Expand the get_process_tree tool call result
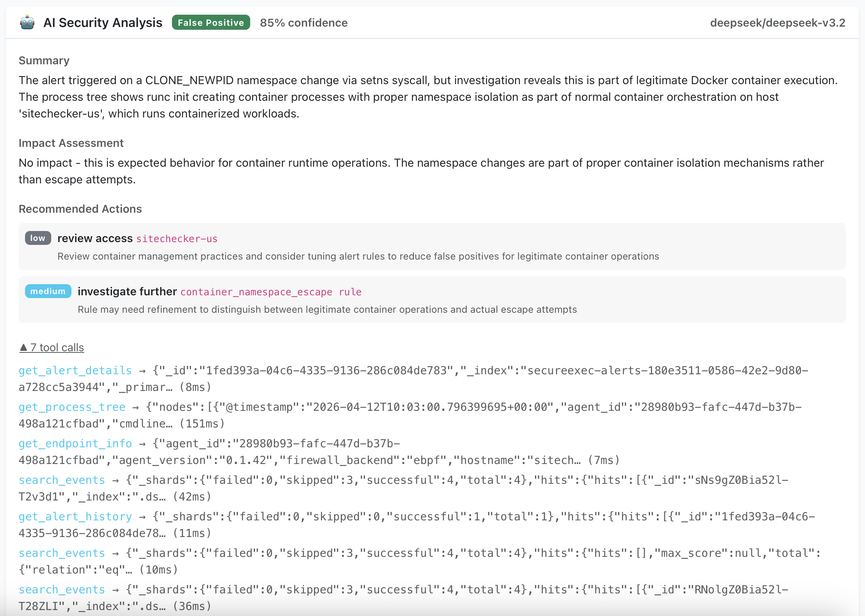865x616 pixels. [71, 407]
